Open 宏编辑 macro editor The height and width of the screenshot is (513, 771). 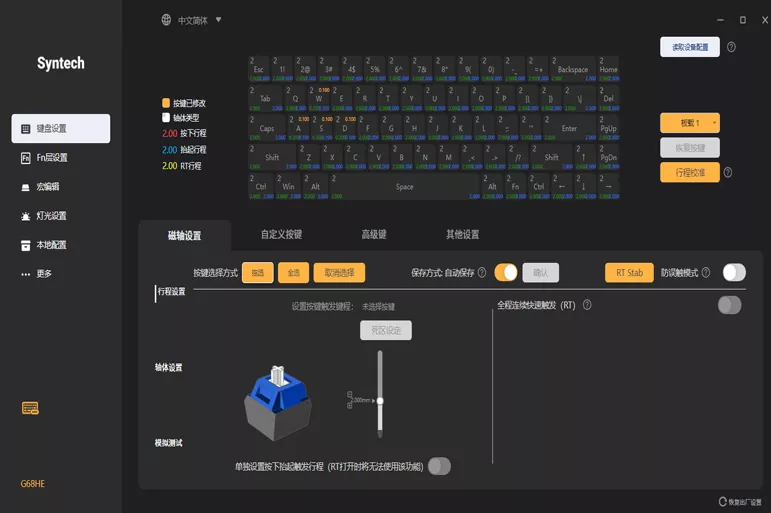point(40,187)
